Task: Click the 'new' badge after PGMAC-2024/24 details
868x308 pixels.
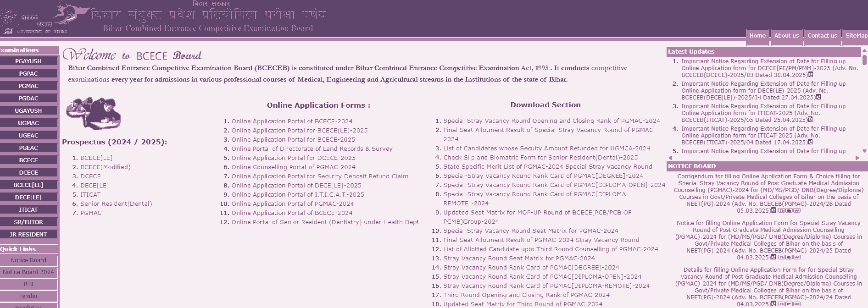Action: [789, 304]
